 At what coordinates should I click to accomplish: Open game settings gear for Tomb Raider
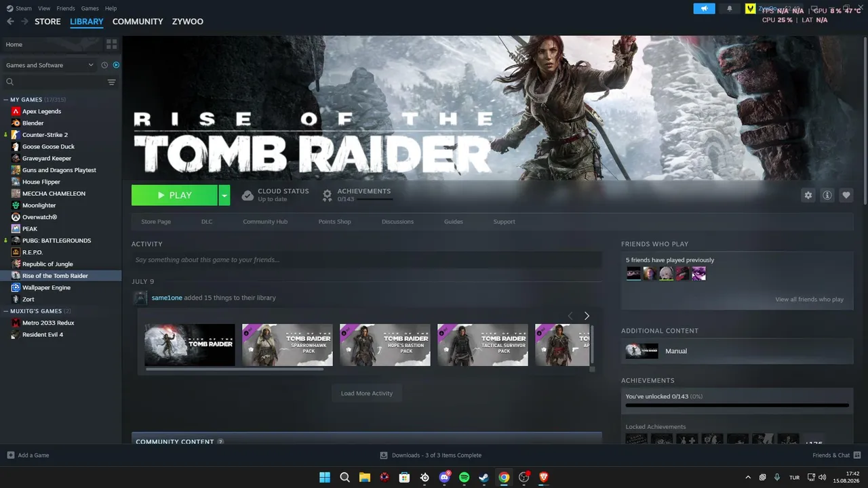point(808,195)
